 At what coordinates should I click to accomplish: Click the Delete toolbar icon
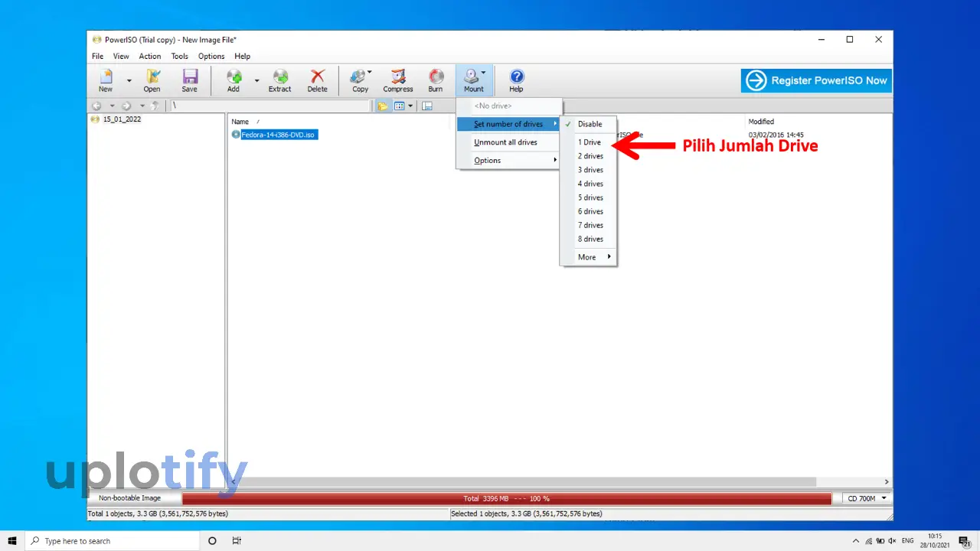coord(317,80)
